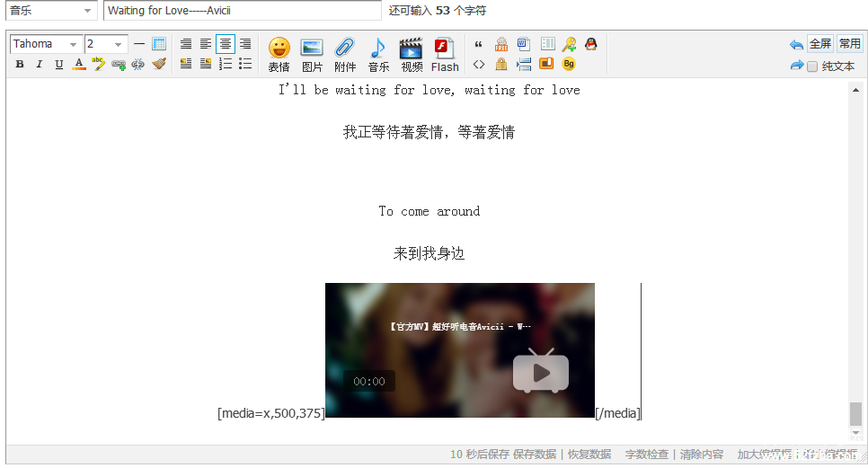
Task: Click 清除内容 to clear the content
Action: click(x=702, y=455)
